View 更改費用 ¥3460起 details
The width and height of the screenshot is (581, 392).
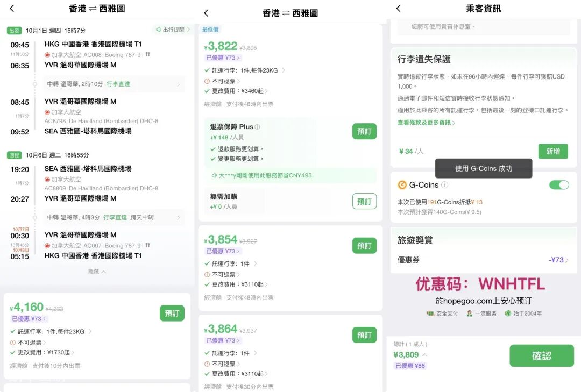point(236,91)
